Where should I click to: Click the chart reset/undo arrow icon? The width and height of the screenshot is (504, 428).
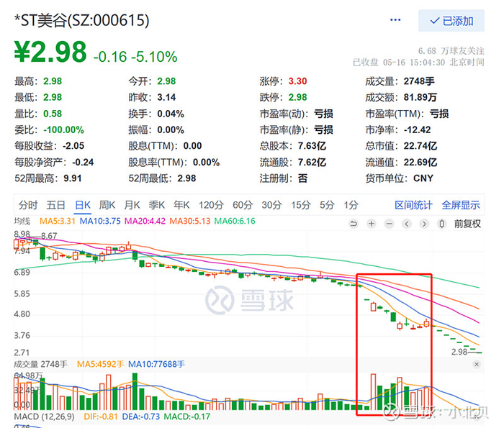pyautogui.click(x=354, y=224)
